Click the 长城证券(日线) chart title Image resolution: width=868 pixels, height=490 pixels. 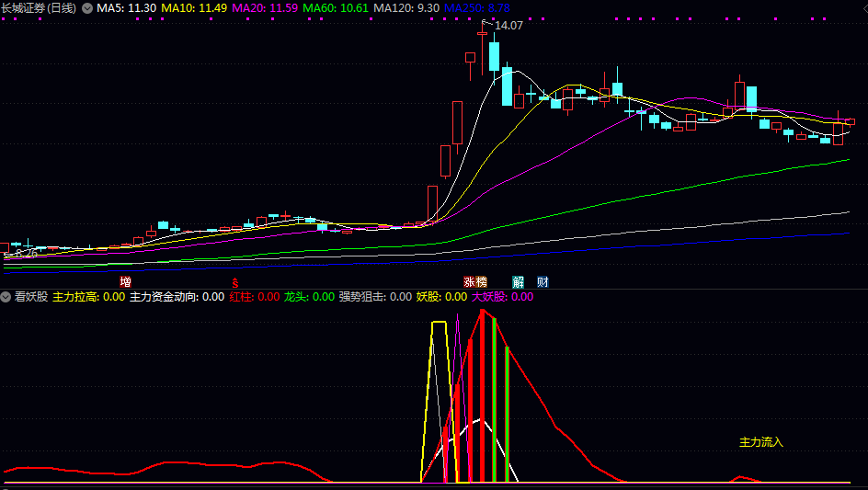pyautogui.click(x=39, y=8)
